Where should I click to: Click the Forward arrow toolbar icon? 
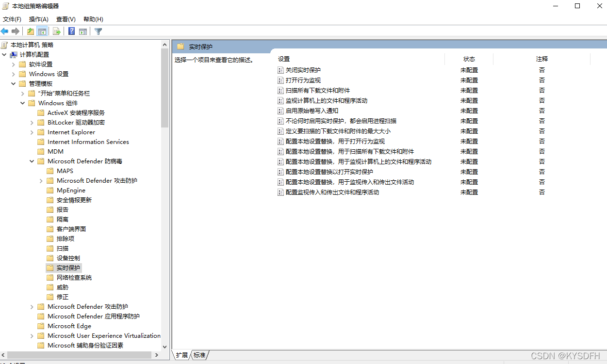pos(16,32)
